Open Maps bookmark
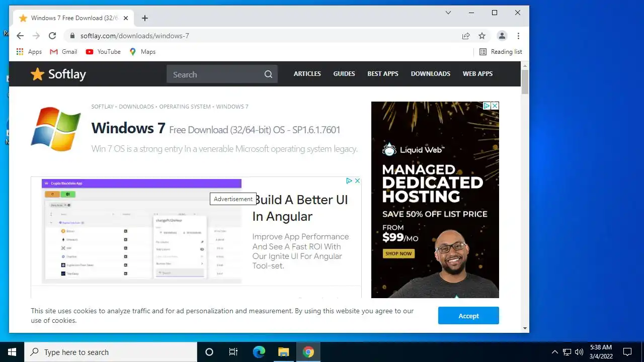 pyautogui.click(x=142, y=52)
